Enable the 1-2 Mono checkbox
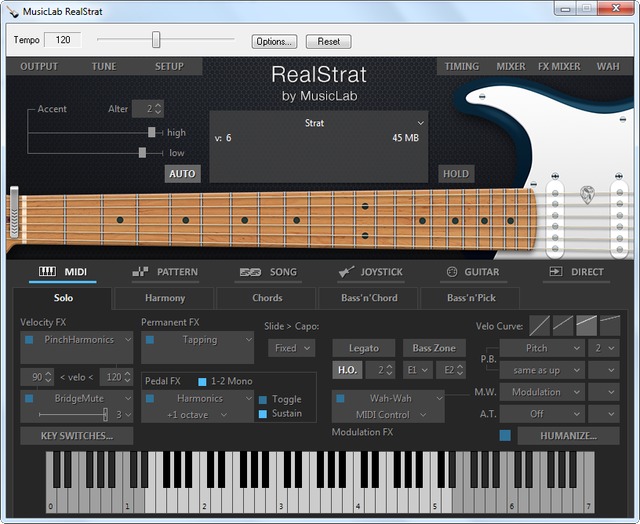Viewport: 640px width, 524px height. coord(203,381)
